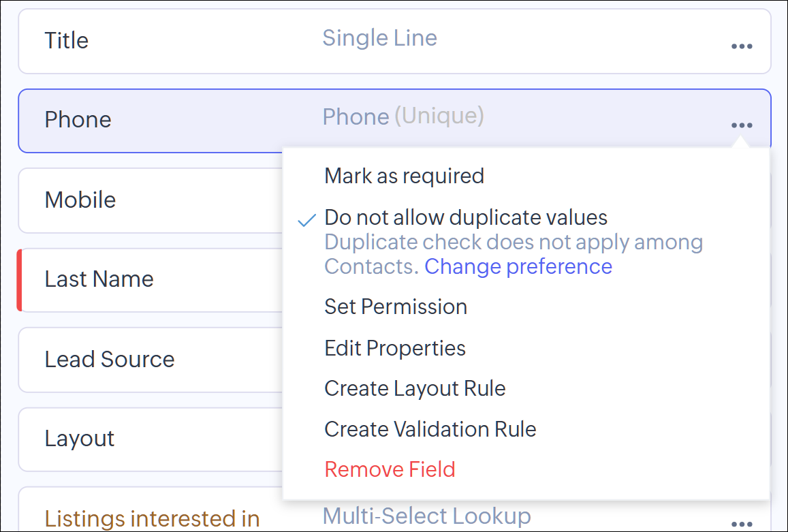The height and width of the screenshot is (532, 788).
Task: Click Remove Field in red
Action: tap(390, 469)
